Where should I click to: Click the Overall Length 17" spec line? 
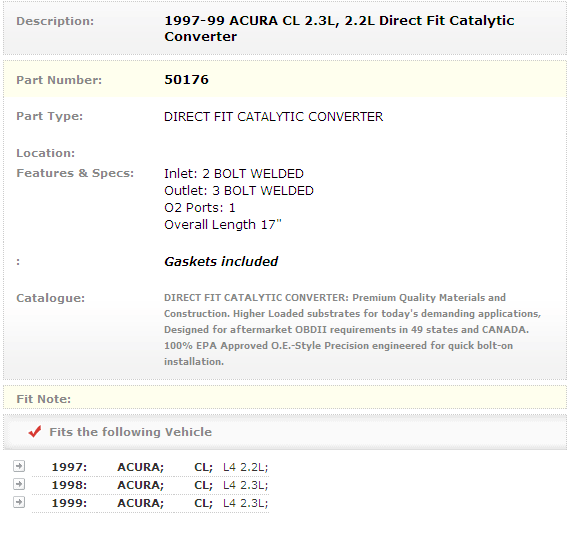coord(223,225)
